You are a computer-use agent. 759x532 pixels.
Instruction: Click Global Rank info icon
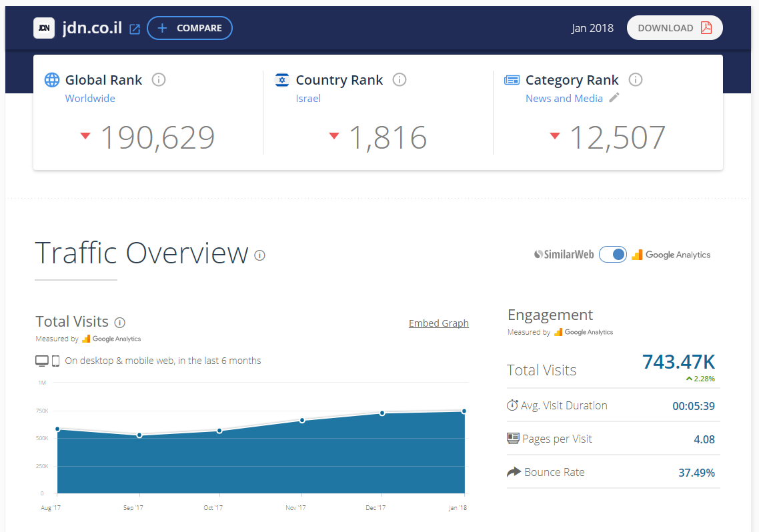tap(159, 80)
